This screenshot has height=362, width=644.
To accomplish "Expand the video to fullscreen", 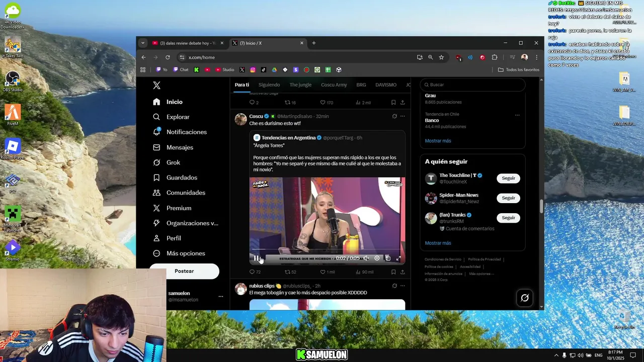I will [398, 258].
